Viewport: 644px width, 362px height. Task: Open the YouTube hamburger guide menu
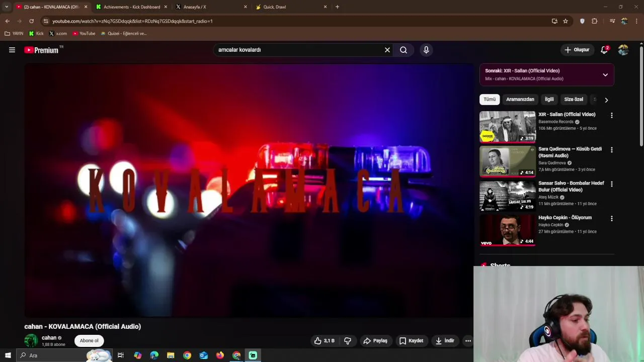pos(12,50)
